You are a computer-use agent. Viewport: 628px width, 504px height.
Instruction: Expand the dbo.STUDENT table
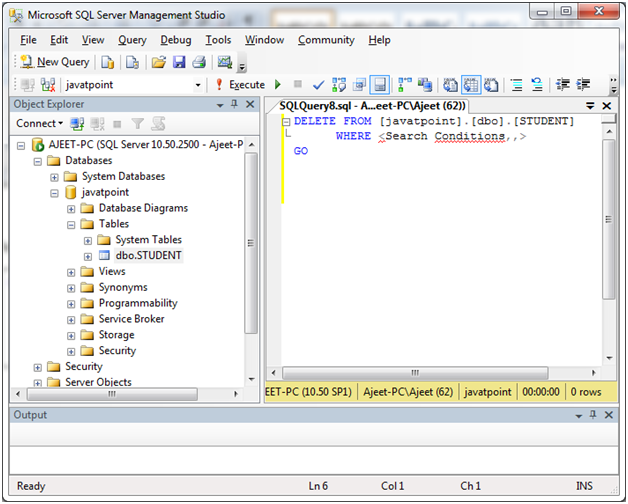(88, 256)
